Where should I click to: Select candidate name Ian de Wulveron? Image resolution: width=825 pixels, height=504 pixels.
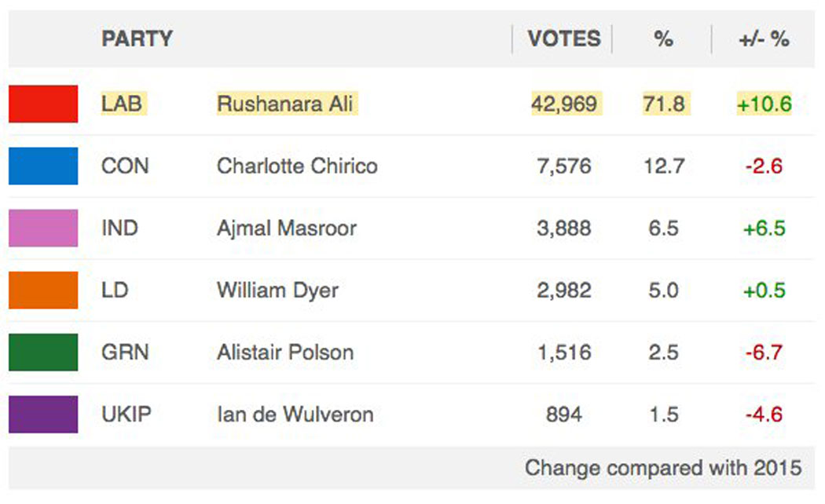(295, 415)
